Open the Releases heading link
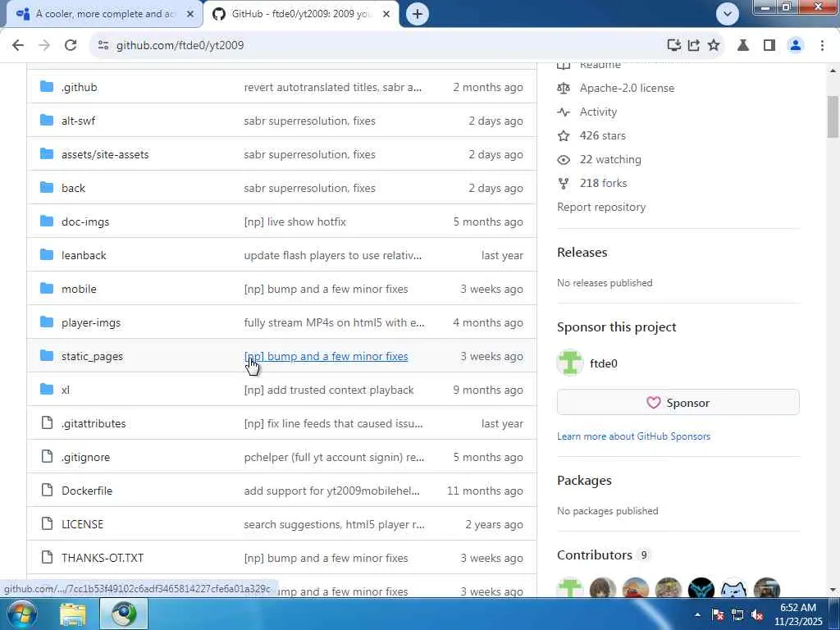The image size is (840, 630). [x=582, y=253]
